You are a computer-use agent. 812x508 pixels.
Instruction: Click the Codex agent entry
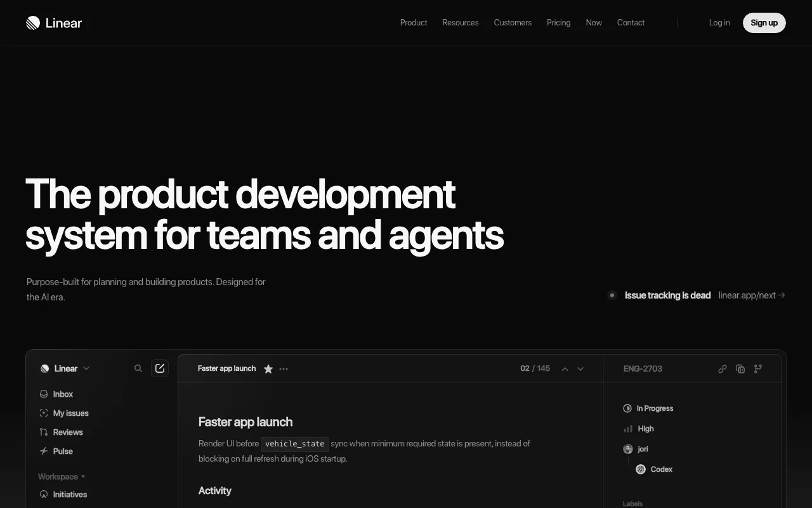pos(654,469)
